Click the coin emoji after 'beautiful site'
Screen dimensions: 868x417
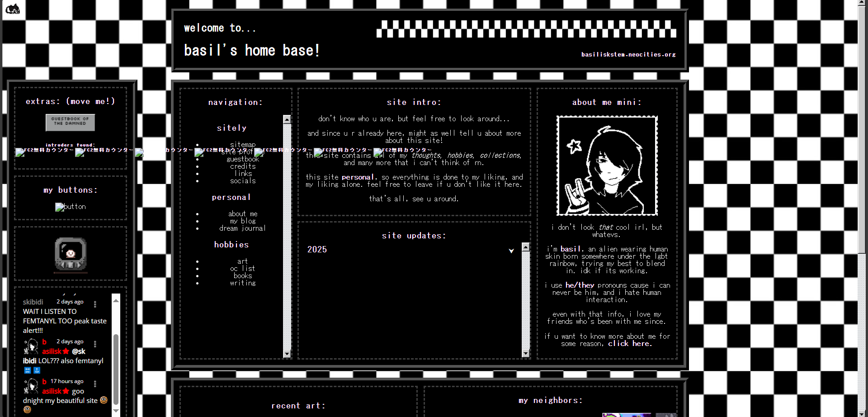(104, 400)
